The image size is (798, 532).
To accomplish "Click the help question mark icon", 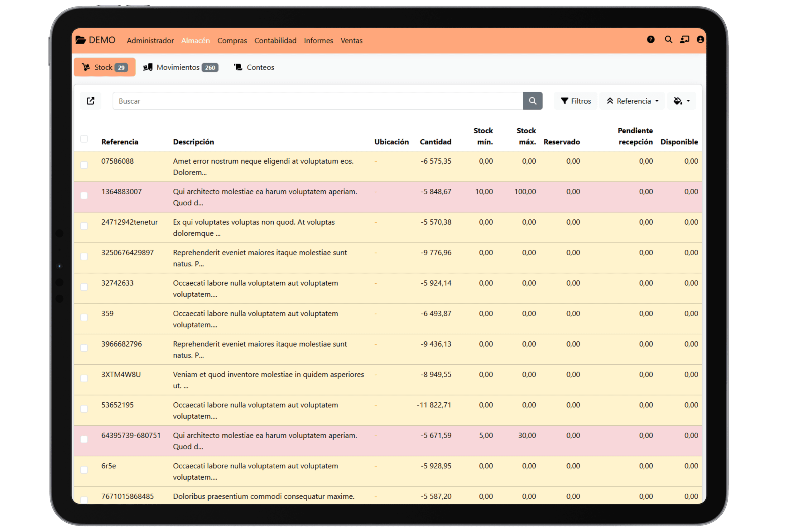I will (651, 40).
